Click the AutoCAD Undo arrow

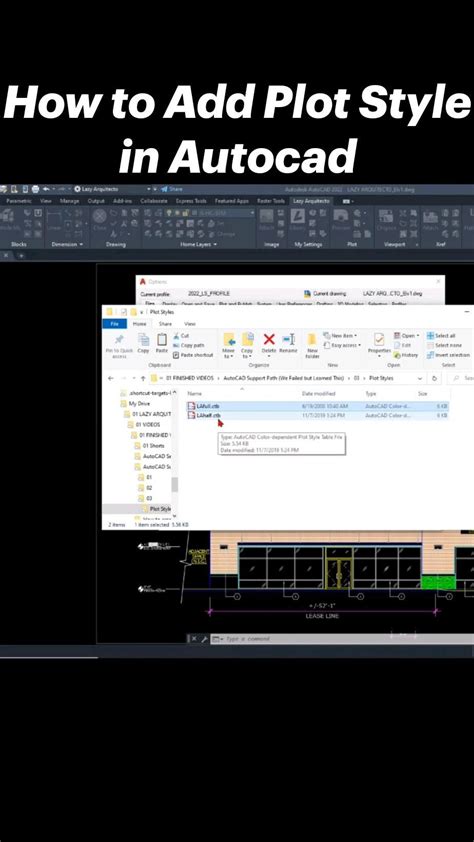(x=46, y=189)
